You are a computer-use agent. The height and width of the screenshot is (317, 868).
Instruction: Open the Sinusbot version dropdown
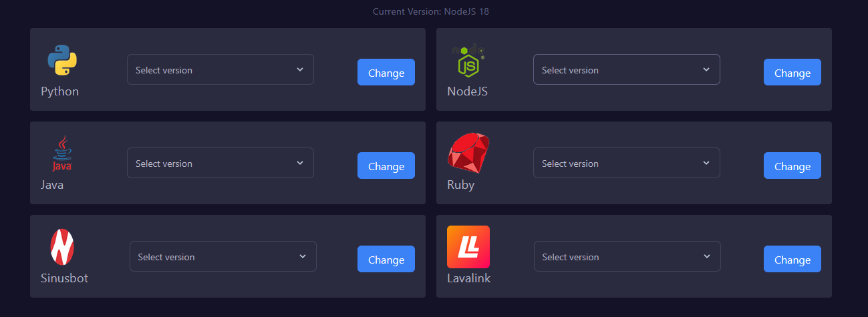223,256
